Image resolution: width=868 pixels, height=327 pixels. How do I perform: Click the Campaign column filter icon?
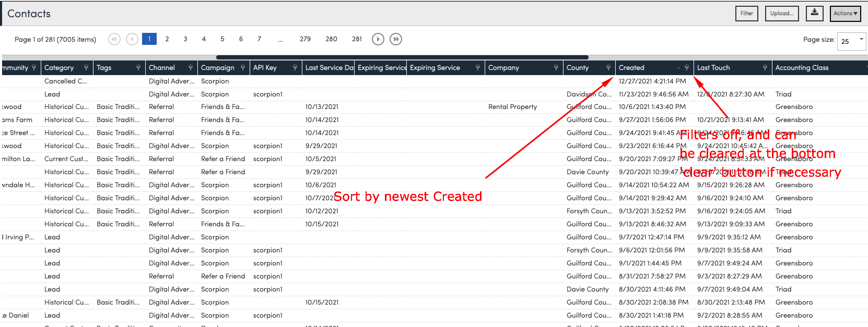pyautogui.click(x=243, y=68)
